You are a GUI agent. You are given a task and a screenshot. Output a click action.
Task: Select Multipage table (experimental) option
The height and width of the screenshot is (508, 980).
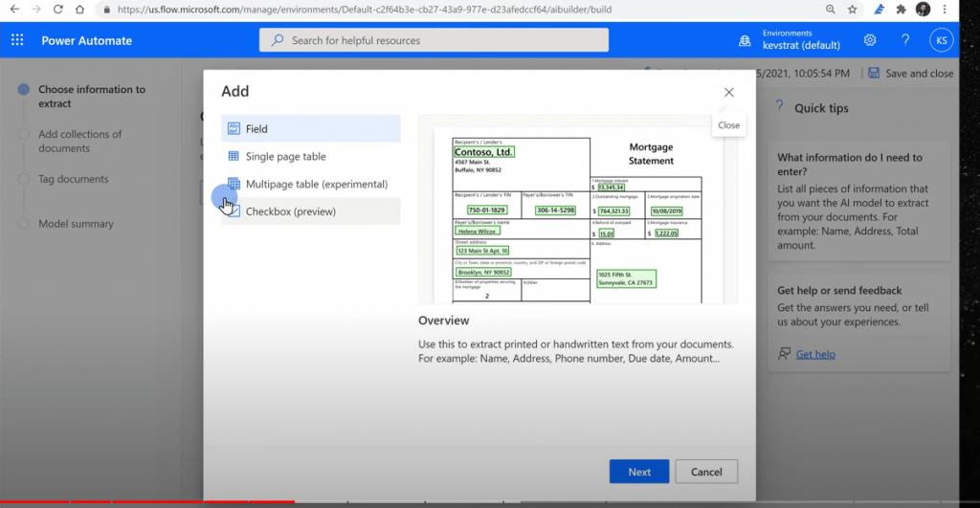[311, 184]
